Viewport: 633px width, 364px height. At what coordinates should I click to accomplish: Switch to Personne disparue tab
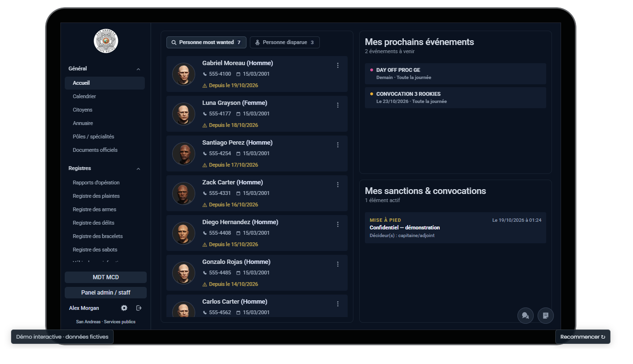click(285, 43)
